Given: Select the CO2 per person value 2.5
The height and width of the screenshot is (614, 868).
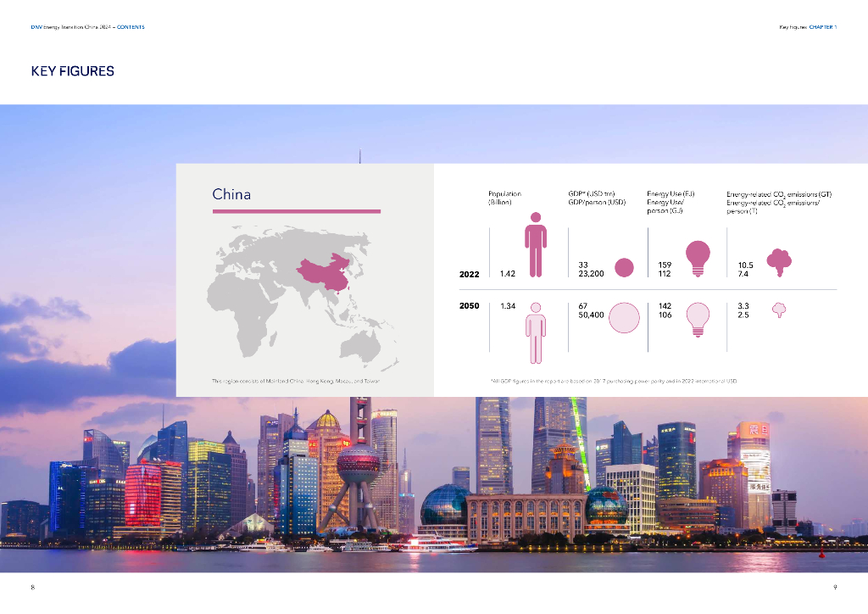Looking at the screenshot, I should coord(743,315).
